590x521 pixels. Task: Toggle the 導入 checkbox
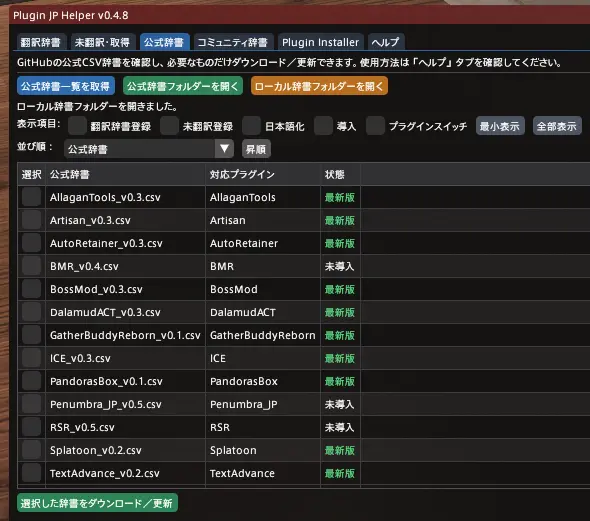pos(323,126)
